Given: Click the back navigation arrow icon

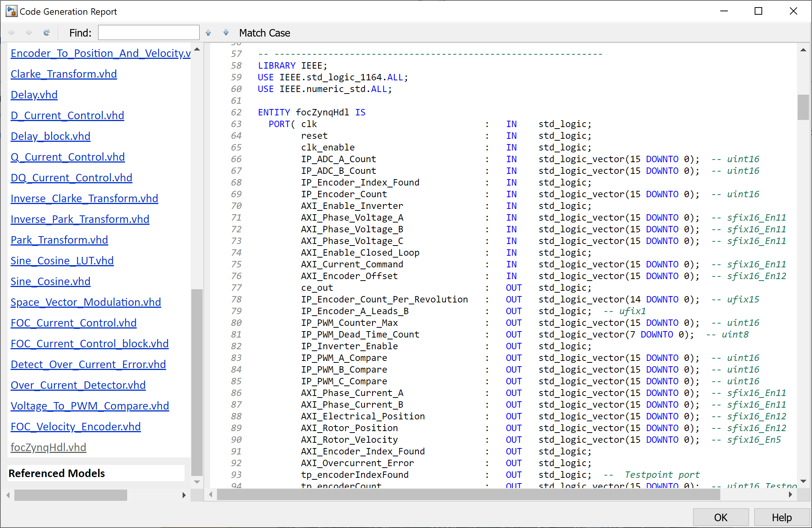Looking at the screenshot, I should tap(12, 33).
